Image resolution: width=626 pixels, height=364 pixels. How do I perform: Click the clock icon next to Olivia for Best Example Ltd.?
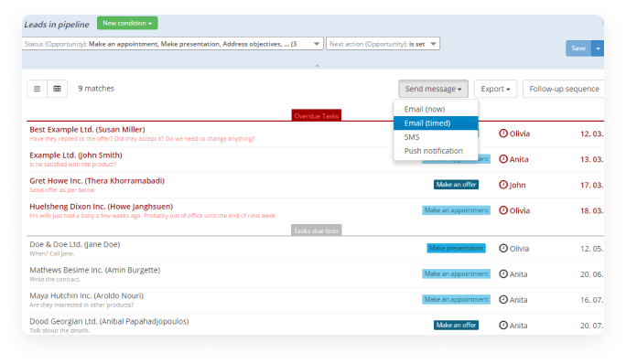pyautogui.click(x=503, y=134)
